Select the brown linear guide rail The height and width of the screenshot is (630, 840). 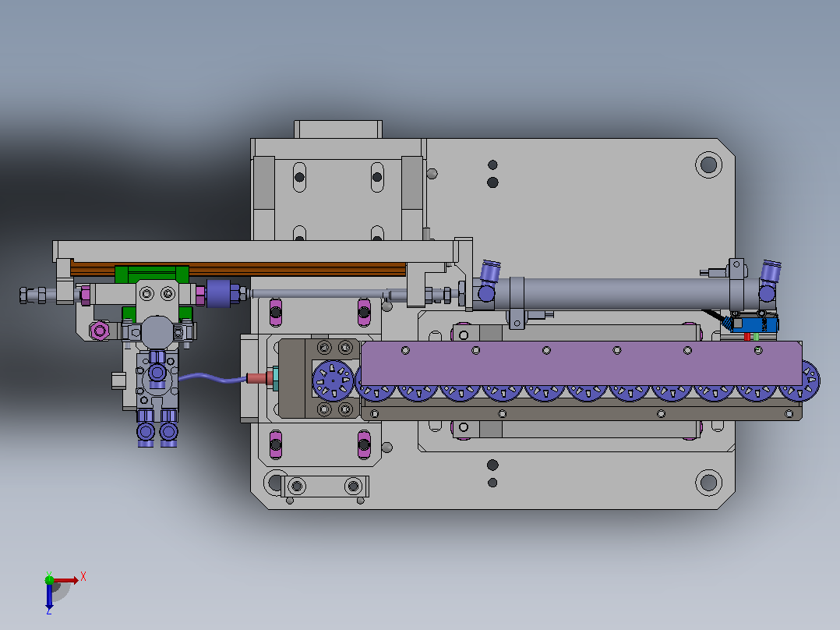[x=238, y=269]
